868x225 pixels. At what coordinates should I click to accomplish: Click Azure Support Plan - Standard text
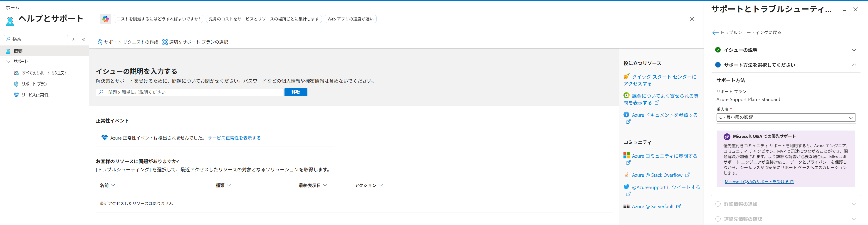(748, 100)
